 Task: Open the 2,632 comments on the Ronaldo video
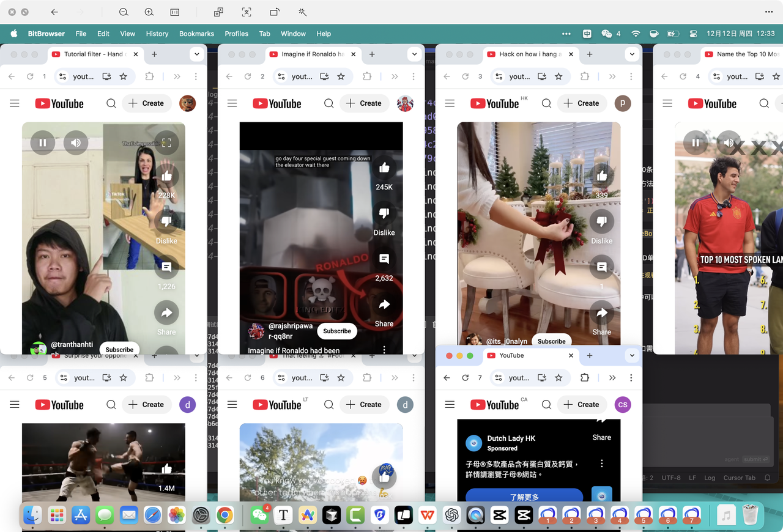click(384, 259)
